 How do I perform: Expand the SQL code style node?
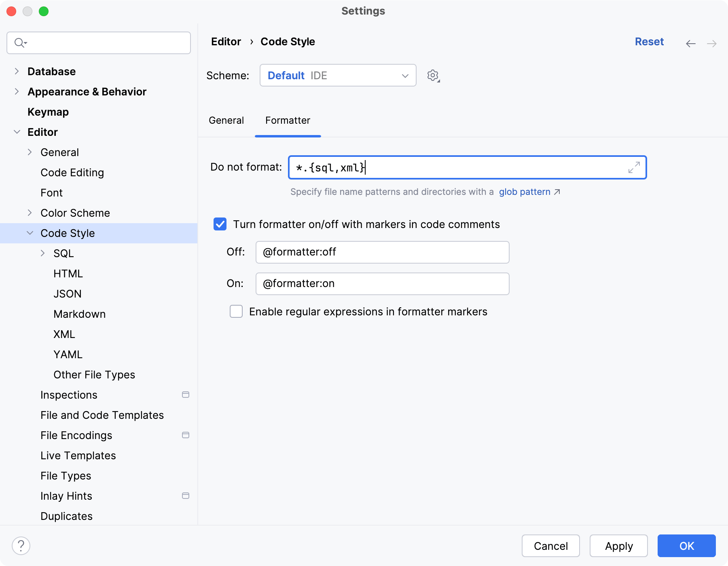[43, 253]
